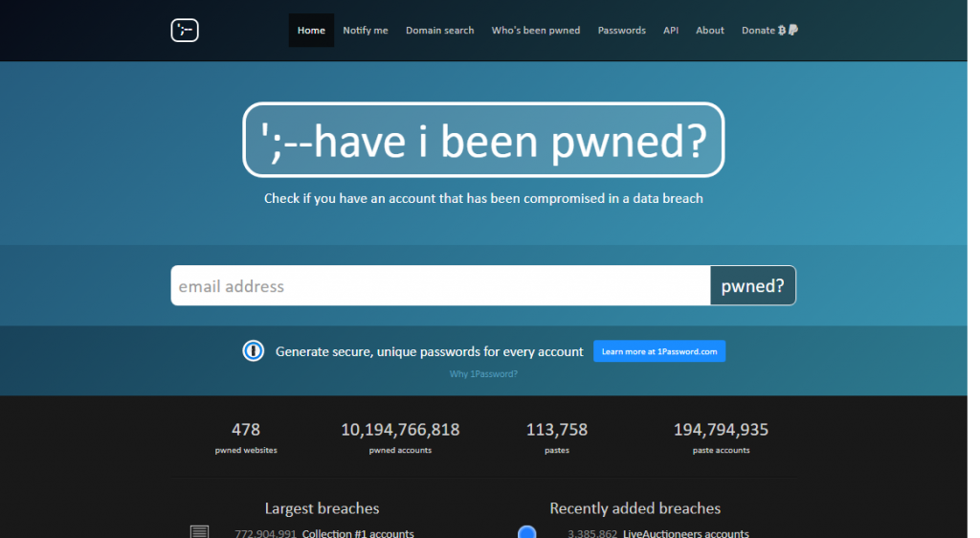Image resolution: width=980 pixels, height=538 pixels.
Task: Click the 478 pwned websites count
Action: [246, 429]
